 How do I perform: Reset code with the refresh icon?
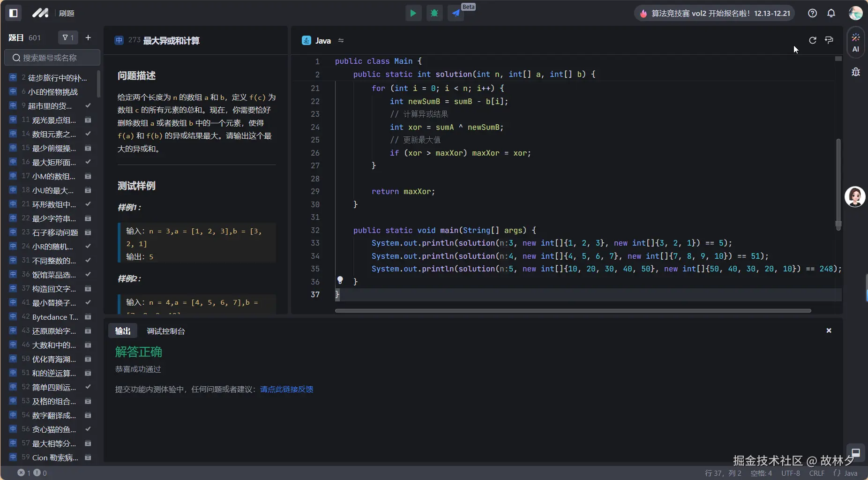pyautogui.click(x=813, y=40)
